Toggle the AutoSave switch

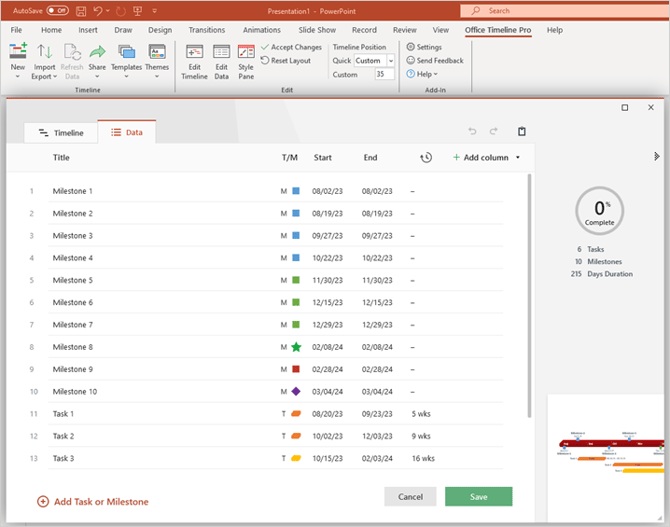tap(57, 10)
